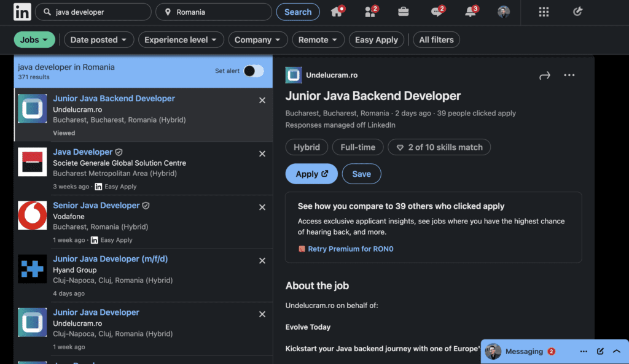Click the Premium refresh icon in the top bar
The height and width of the screenshot is (364, 629).
point(577,12)
